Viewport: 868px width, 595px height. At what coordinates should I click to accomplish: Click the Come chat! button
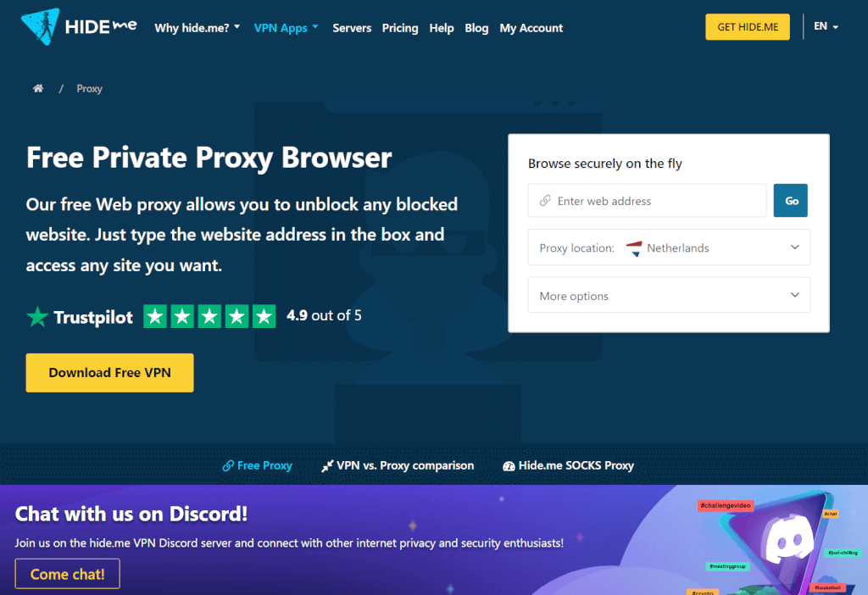tap(68, 574)
